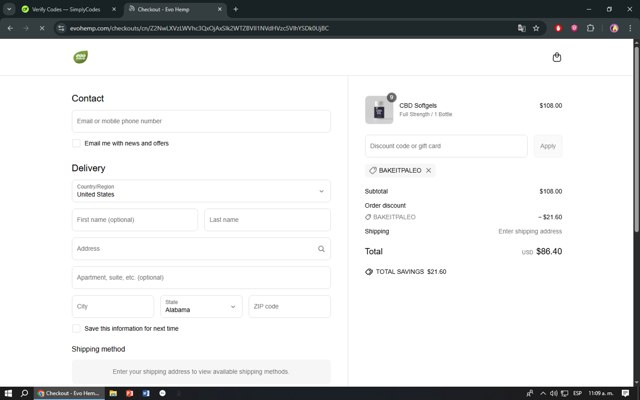
Task: Open the pink shield browser extension
Action: click(x=574, y=28)
